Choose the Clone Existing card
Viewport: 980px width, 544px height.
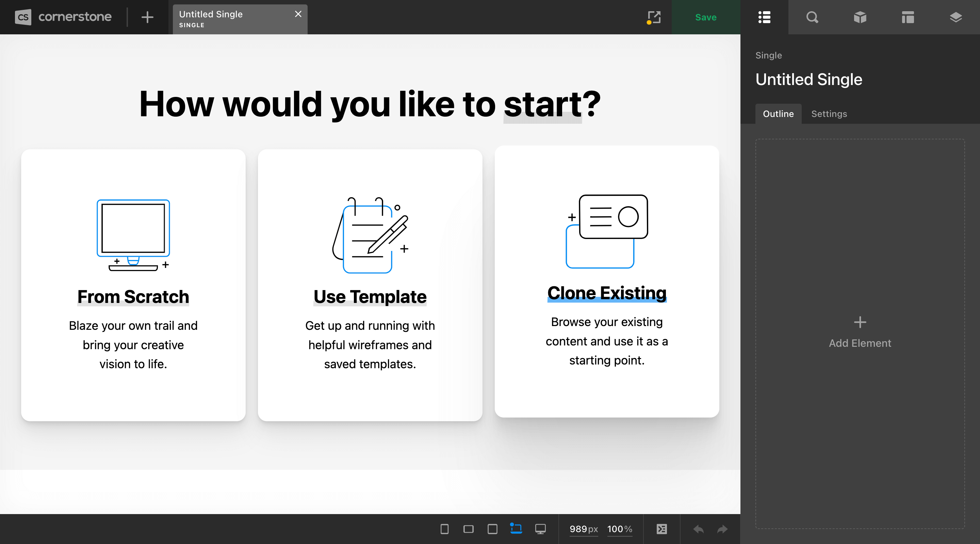coord(607,281)
